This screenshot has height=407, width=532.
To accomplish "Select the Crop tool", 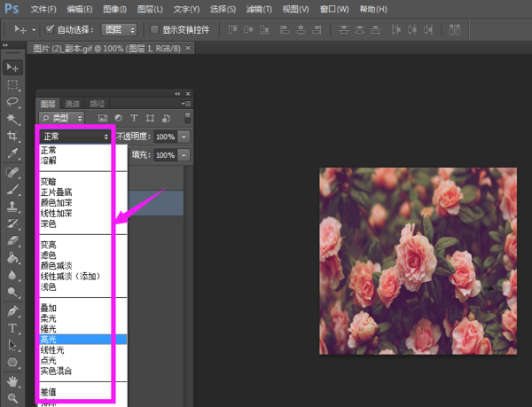I will click(12, 137).
